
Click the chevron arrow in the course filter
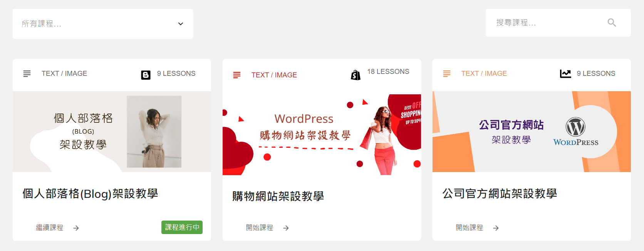(181, 24)
